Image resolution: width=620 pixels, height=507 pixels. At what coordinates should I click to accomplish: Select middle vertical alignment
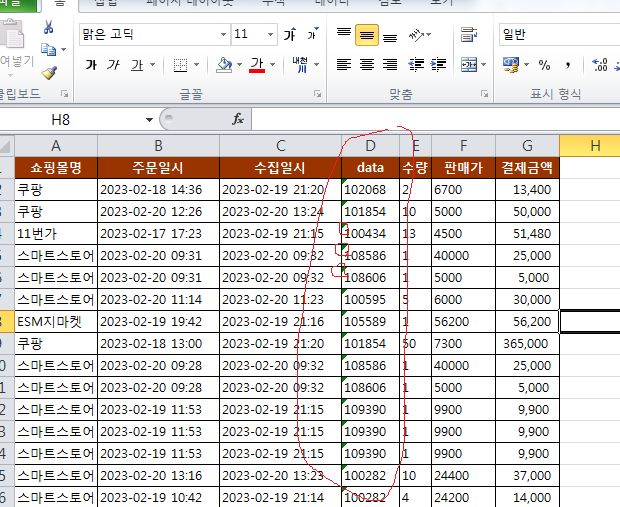[x=367, y=35]
